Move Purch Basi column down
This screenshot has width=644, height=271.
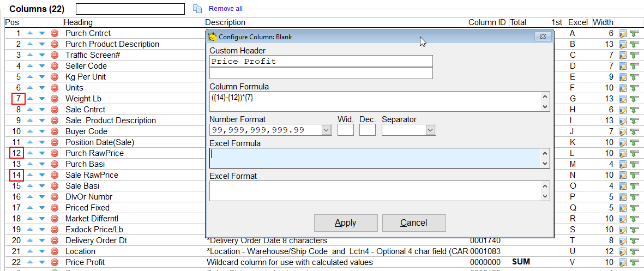42,164
